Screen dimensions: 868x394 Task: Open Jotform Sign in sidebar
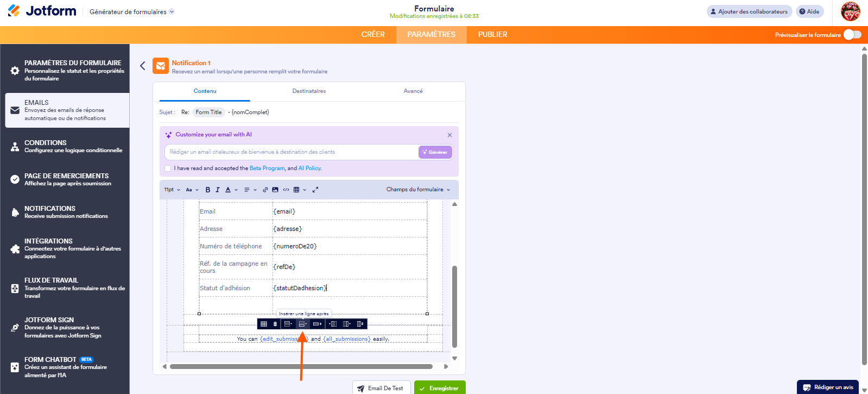pos(67,328)
